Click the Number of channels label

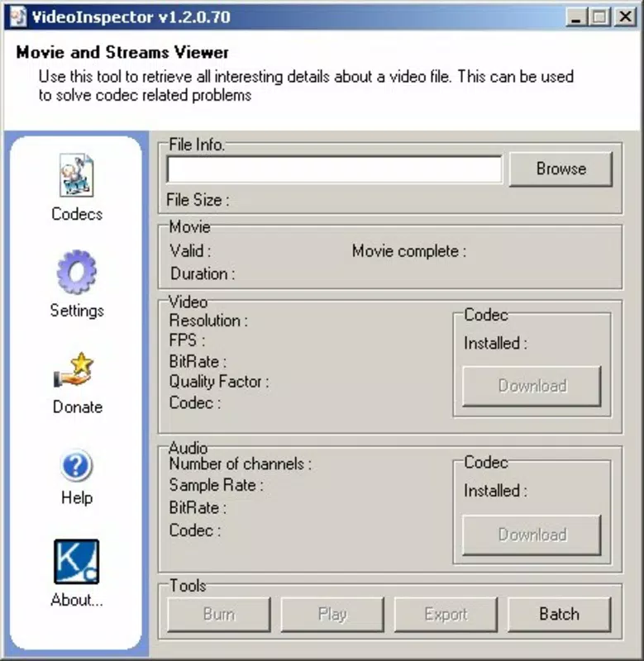(x=241, y=464)
